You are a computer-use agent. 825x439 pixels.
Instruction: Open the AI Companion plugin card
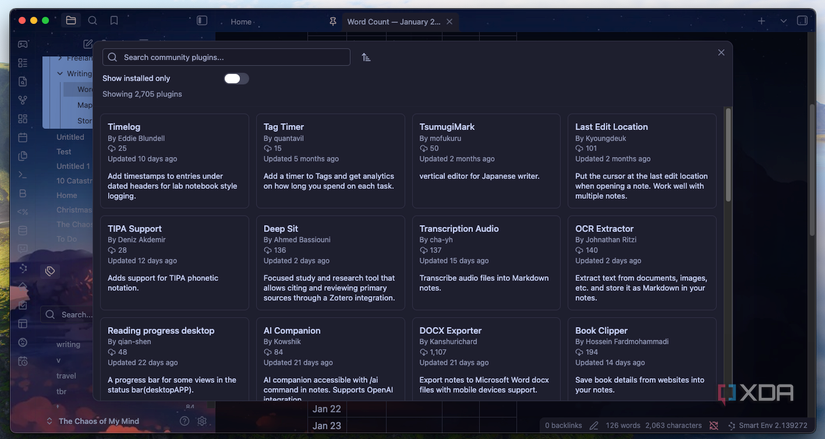pyautogui.click(x=330, y=359)
